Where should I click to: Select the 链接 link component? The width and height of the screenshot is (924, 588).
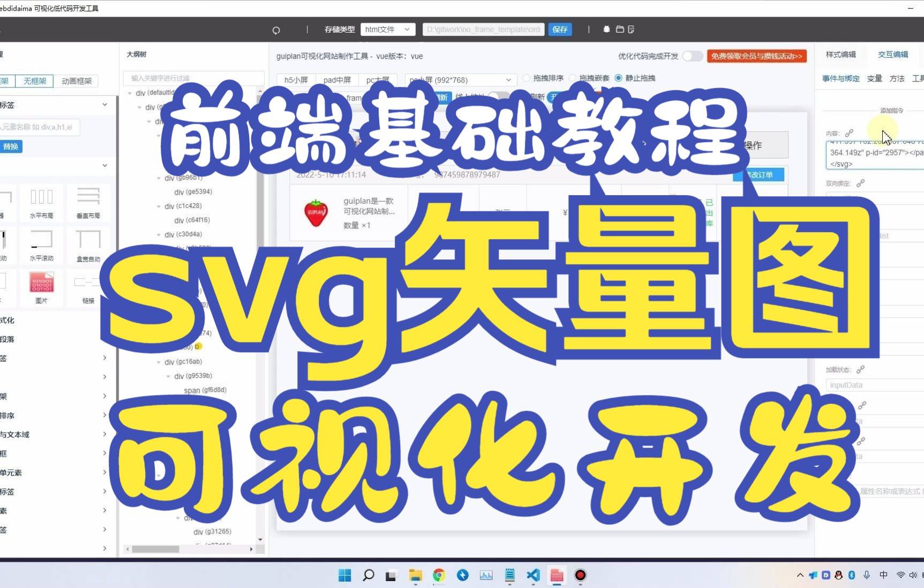88,287
